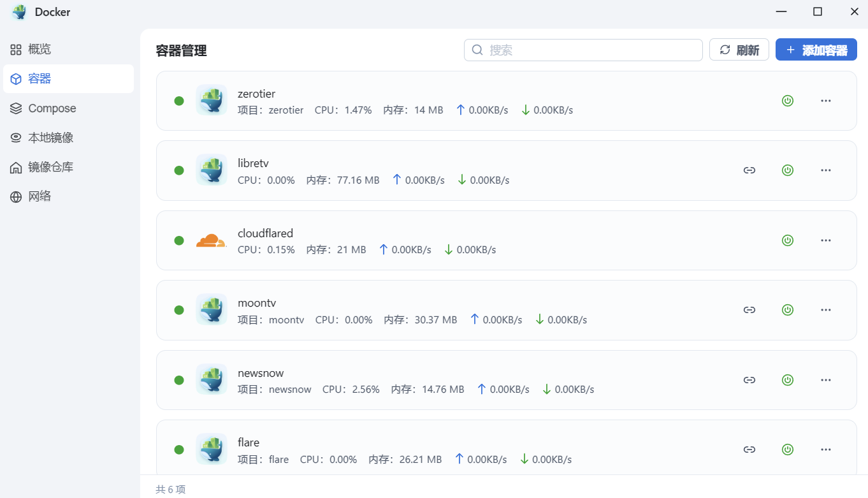Click the cloudflared container name
The image size is (868, 498).
pos(265,233)
